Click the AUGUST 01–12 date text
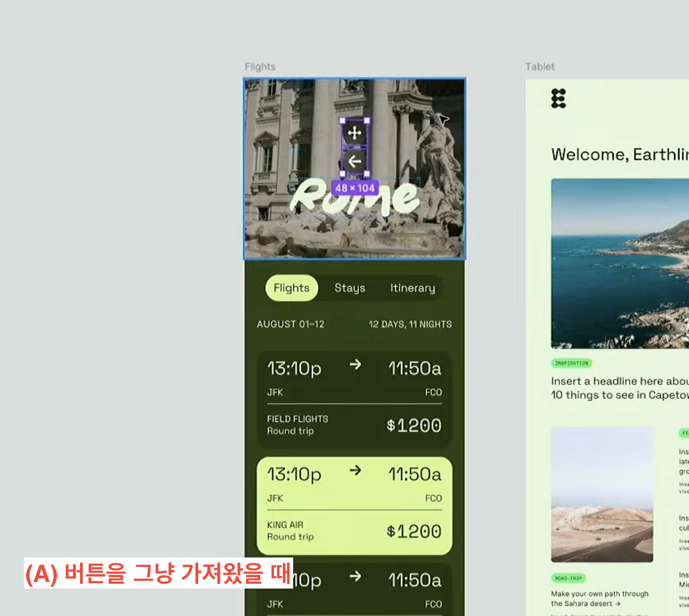The width and height of the screenshot is (689, 616). [290, 324]
